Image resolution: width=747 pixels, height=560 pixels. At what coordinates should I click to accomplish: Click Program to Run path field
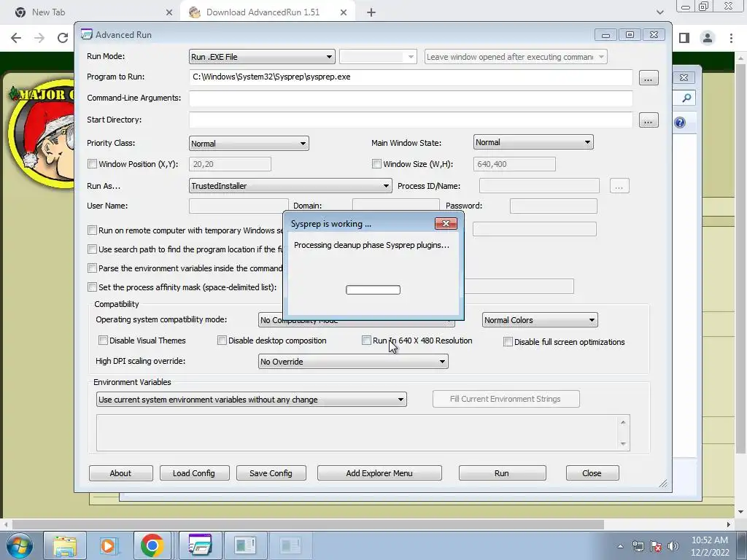[411, 77]
